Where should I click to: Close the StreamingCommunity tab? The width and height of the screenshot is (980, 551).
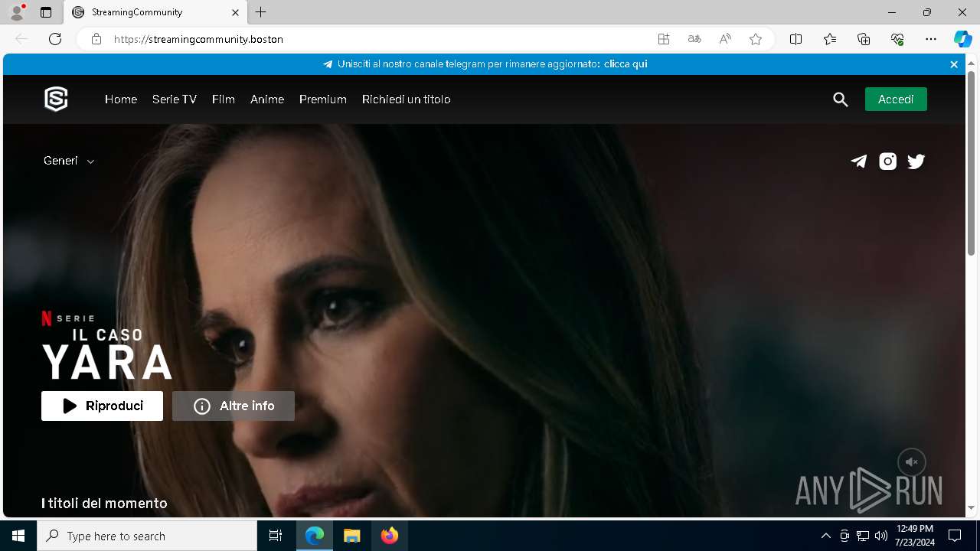click(x=236, y=12)
